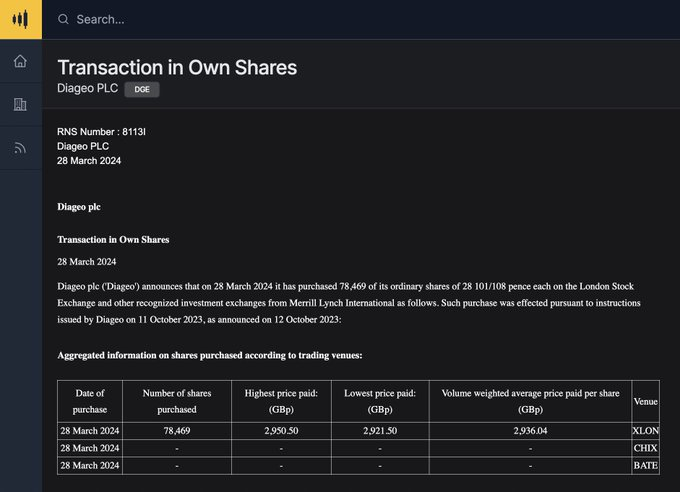Image resolution: width=680 pixels, height=492 pixels.
Task: Select the bold Diageo plc text
Action: pyautogui.click(x=79, y=207)
